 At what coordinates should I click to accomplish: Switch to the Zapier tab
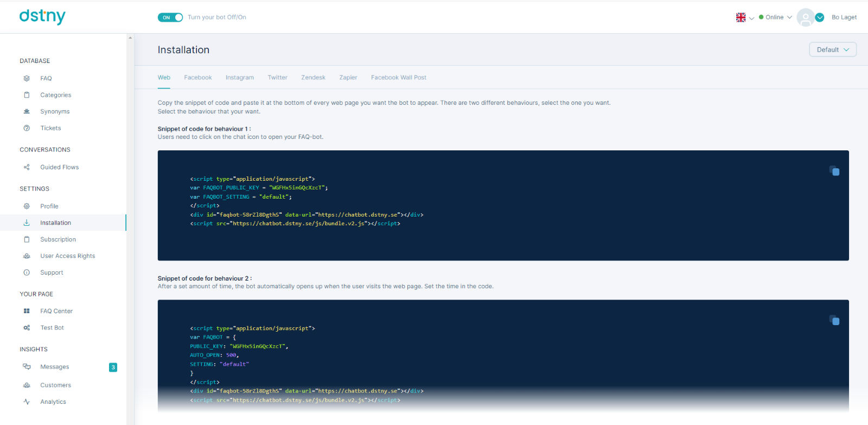coord(348,78)
